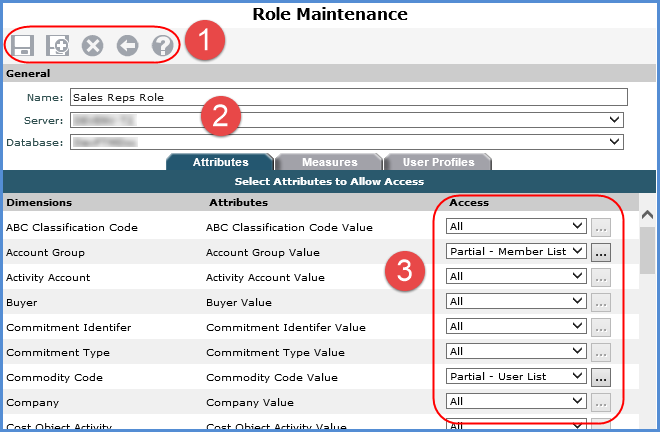The image size is (660, 432).
Task: Open the User Profiles tab
Action: [x=436, y=162]
